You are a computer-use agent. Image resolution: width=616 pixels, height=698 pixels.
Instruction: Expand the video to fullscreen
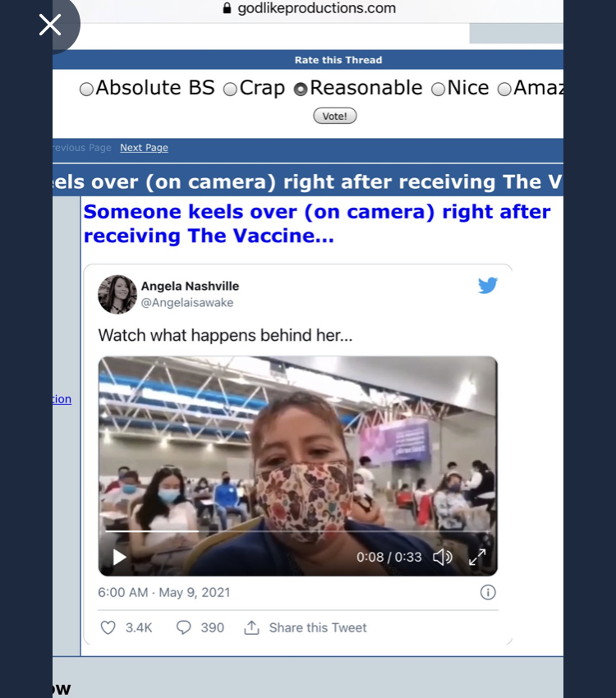[477, 557]
